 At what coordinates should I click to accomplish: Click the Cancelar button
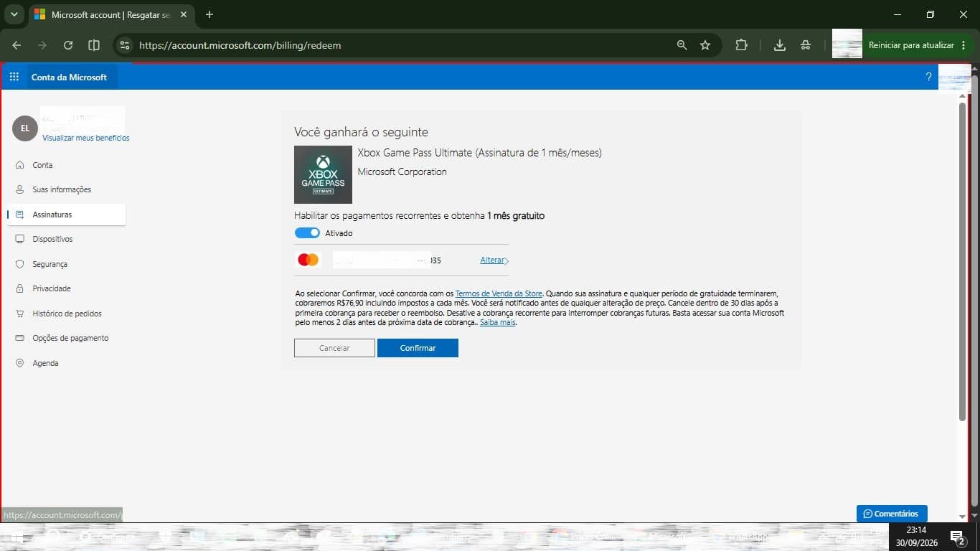tap(334, 348)
